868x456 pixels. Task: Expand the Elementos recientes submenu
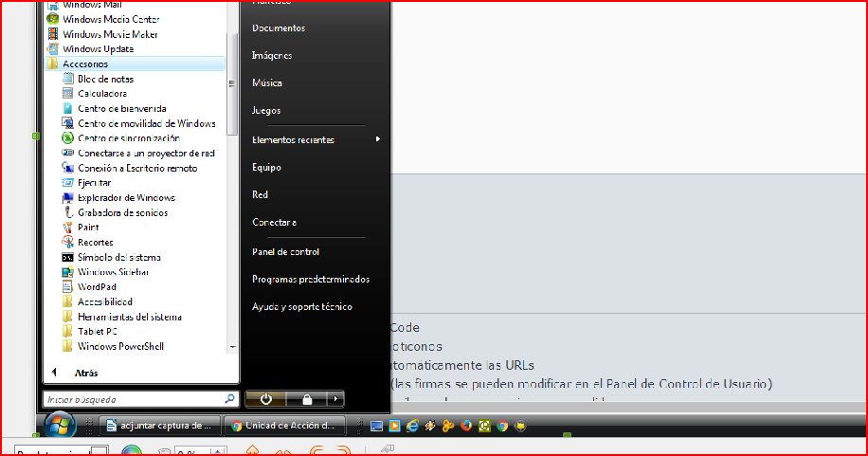316,139
